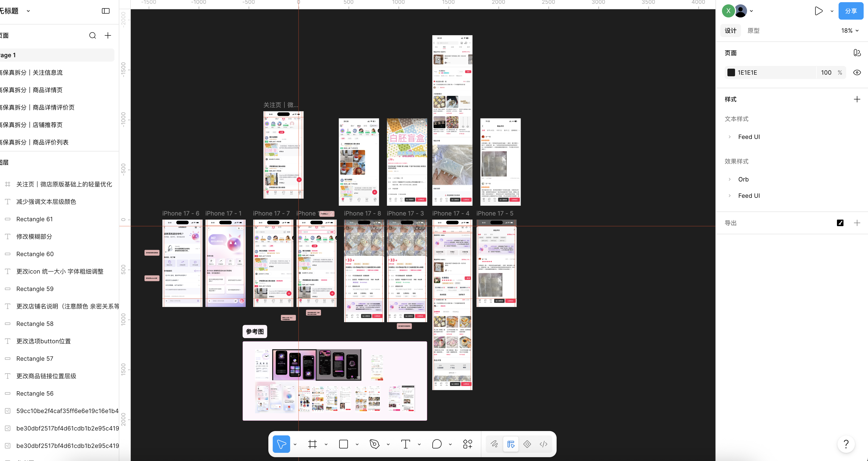The image size is (868, 461).
Task: Open collaborators avatar dropdown
Action: coord(751,11)
